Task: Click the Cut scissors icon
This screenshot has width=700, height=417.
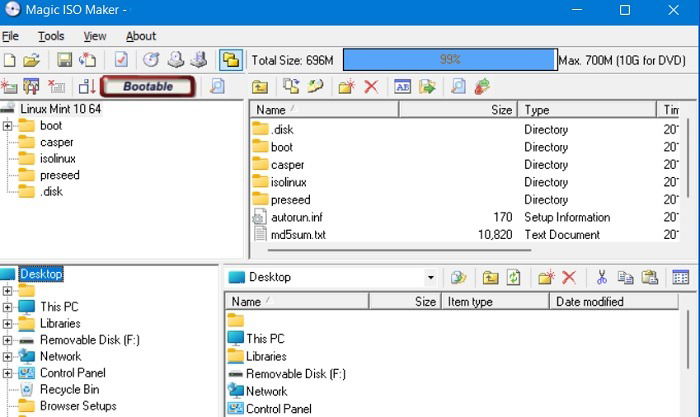Action: click(x=602, y=278)
